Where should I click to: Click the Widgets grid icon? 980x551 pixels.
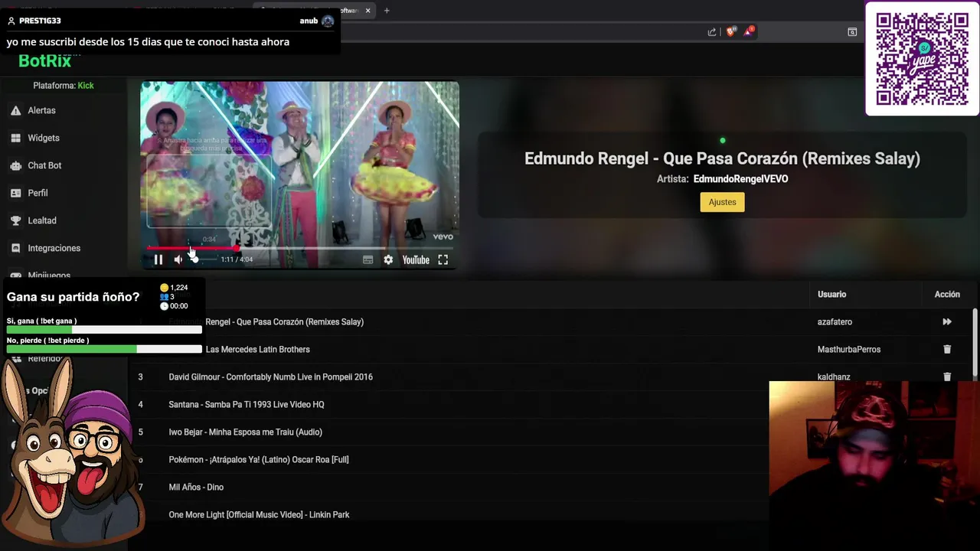(15, 139)
